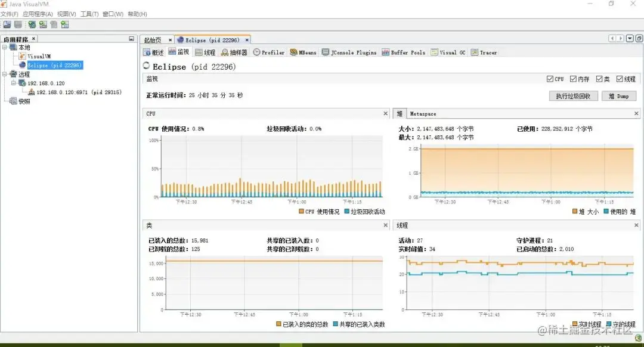Switch to the 起始页 start page tab
This screenshot has height=347, width=644.
(x=153, y=40)
